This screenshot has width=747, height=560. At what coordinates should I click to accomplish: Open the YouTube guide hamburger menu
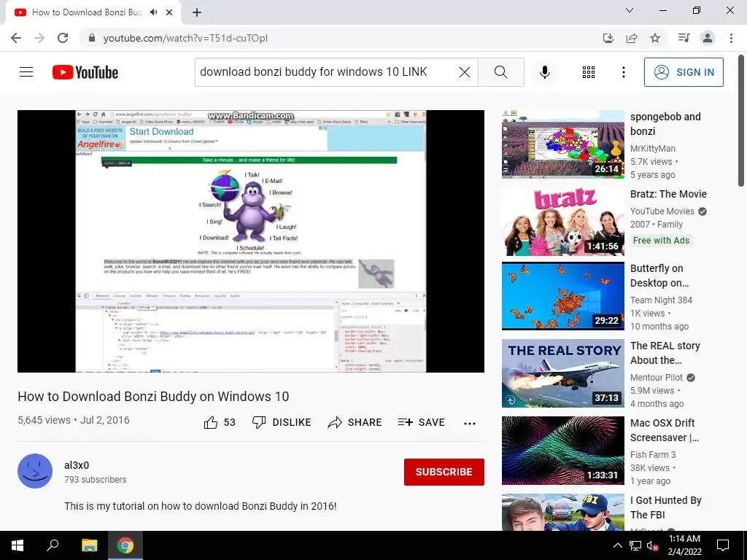coord(26,72)
